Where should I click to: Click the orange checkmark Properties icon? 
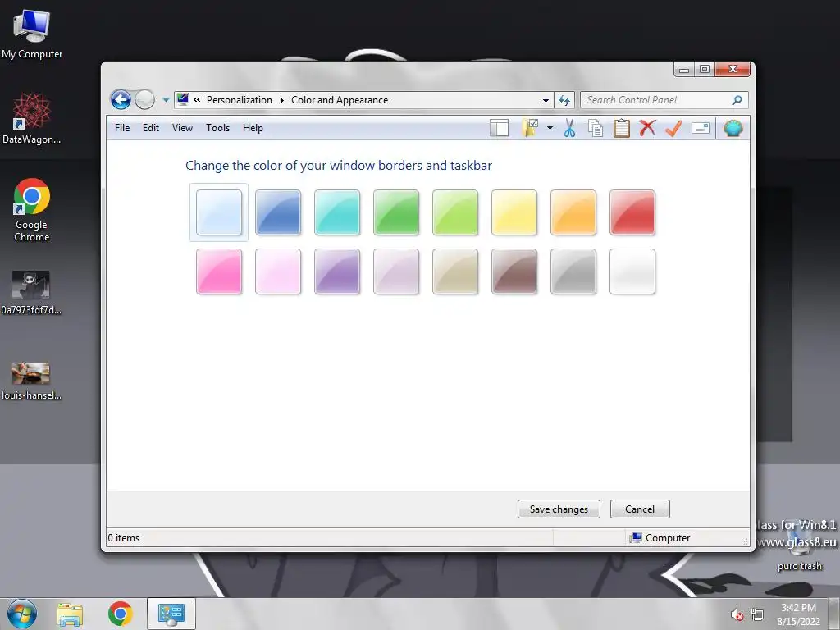[673, 128]
